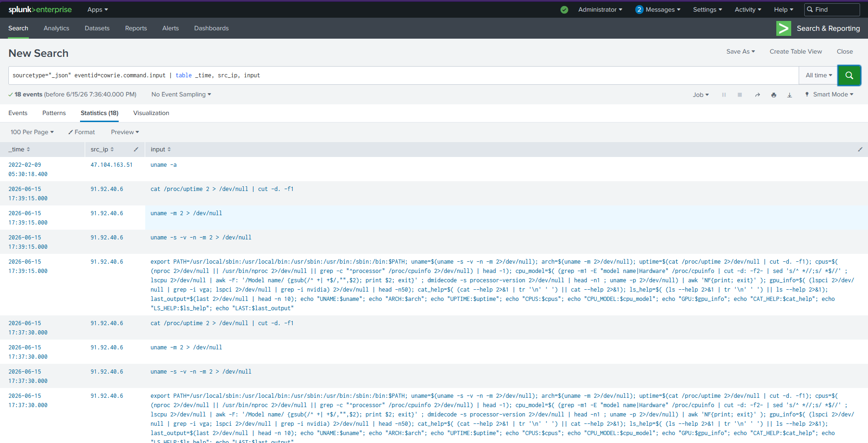The image size is (868, 443).
Task: Click in the Find box
Action: [x=832, y=10]
